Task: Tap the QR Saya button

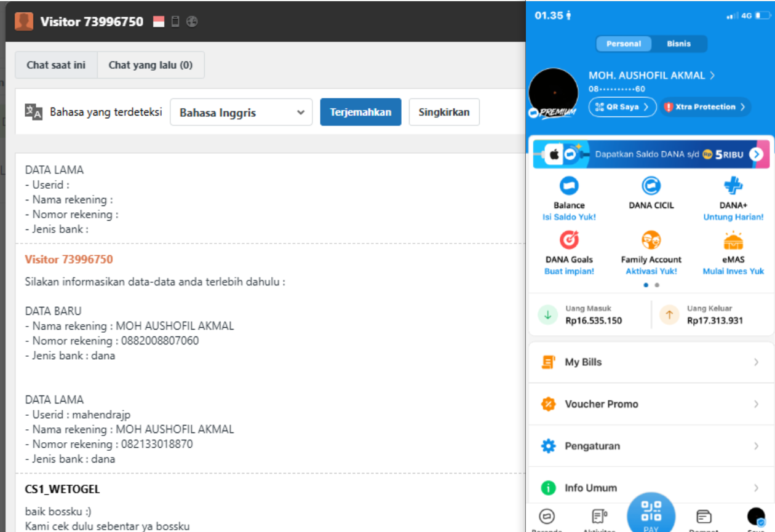Action: [622, 106]
